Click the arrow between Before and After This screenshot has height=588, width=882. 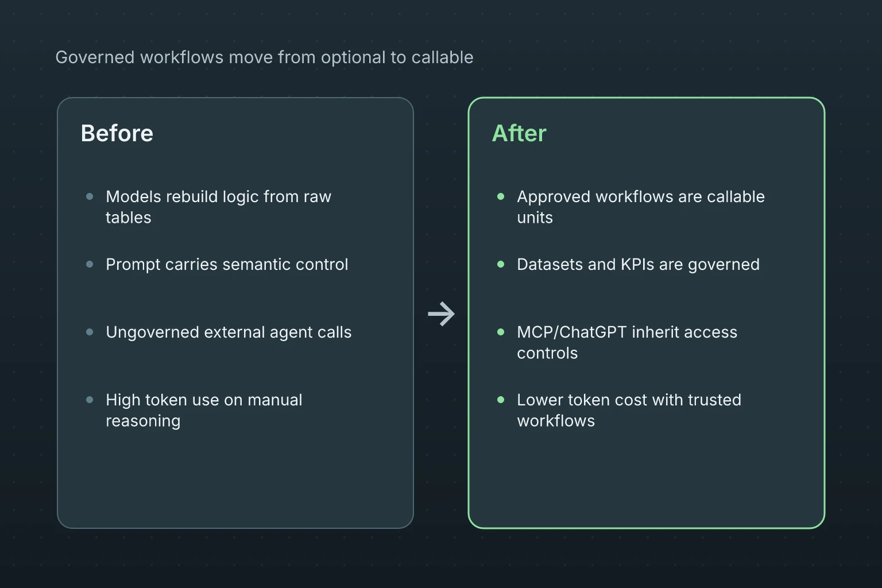tap(441, 314)
